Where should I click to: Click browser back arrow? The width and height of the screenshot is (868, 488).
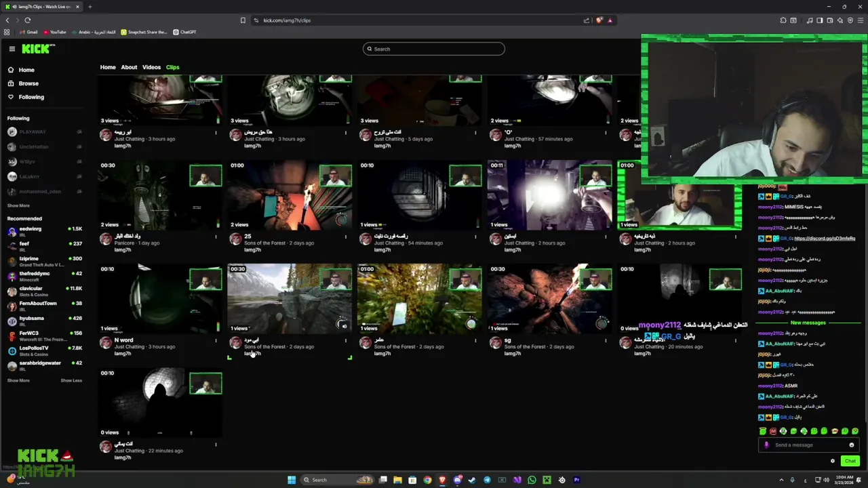pyautogui.click(x=7, y=20)
